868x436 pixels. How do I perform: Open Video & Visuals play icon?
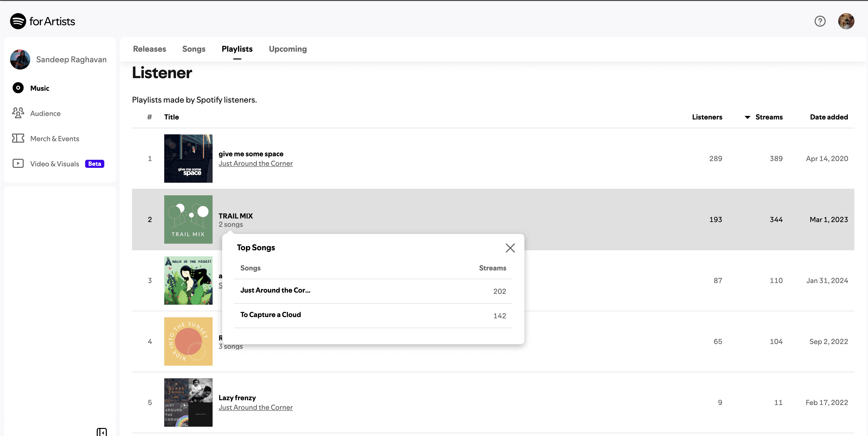(x=18, y=164)
